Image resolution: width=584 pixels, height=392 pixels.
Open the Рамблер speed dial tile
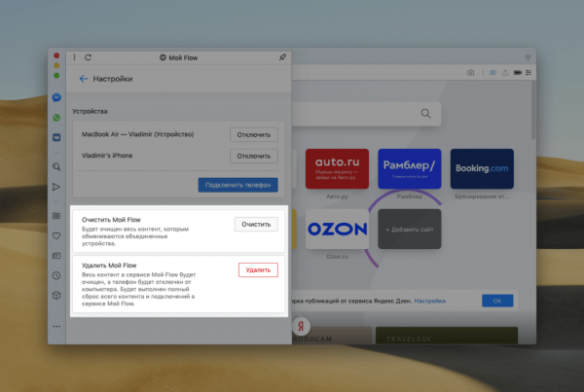pos(410,168)
